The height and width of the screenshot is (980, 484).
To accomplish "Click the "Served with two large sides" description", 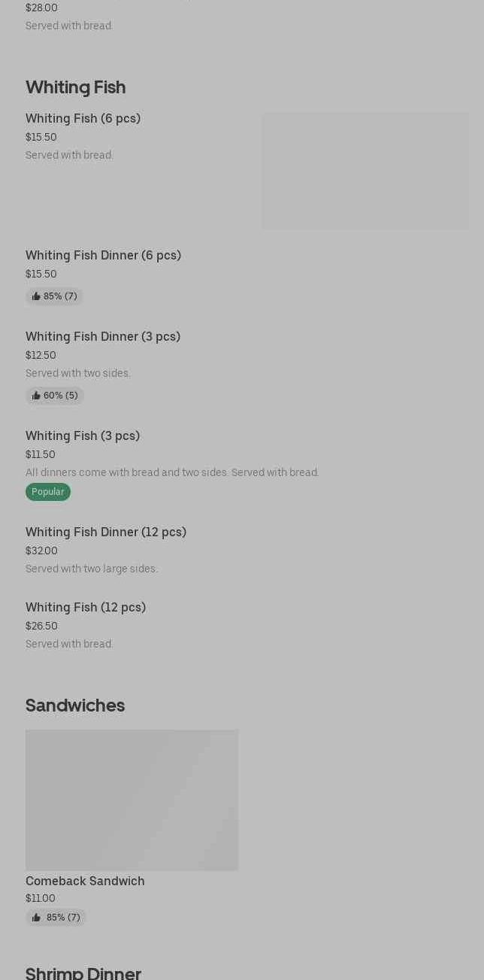I will pos(92,569).
